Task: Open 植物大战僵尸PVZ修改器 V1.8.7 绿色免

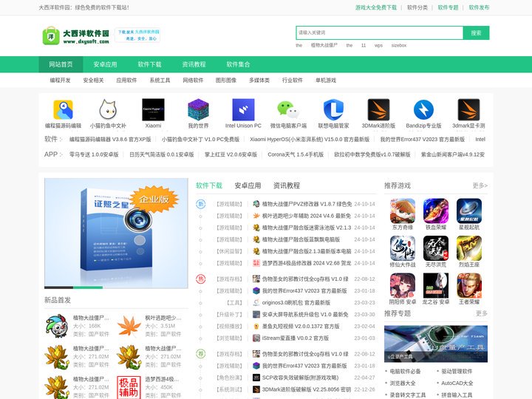Action: pyautogui.click(x=307, y=204)
